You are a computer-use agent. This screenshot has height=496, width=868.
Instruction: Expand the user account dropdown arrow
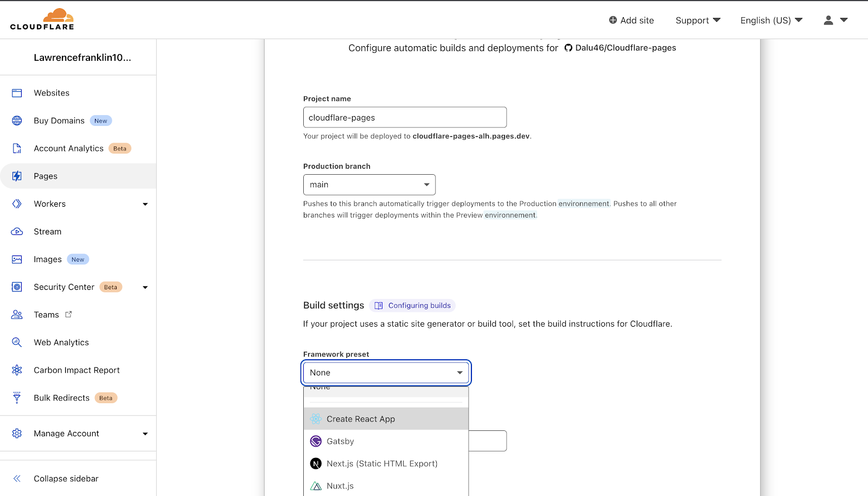844,20
